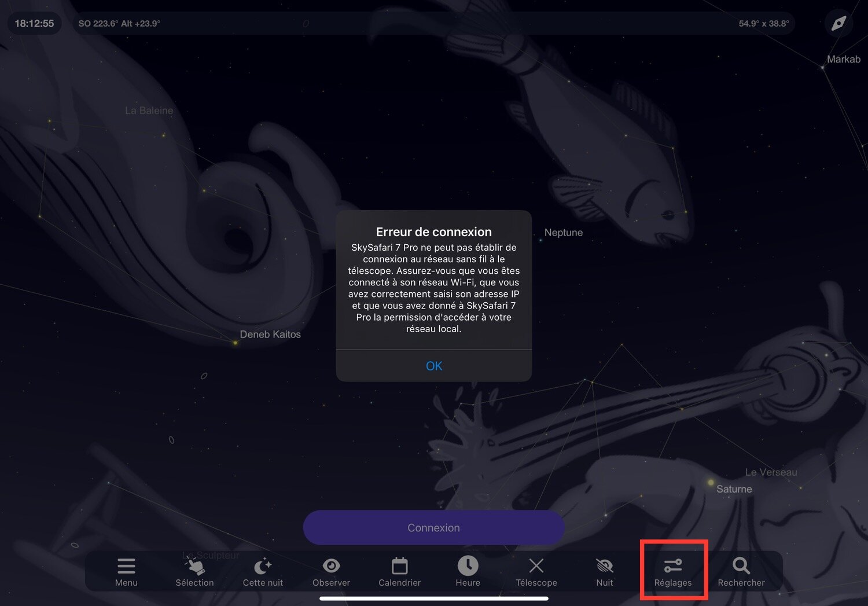Select the Saturne label on sky chart

[734, 489]
